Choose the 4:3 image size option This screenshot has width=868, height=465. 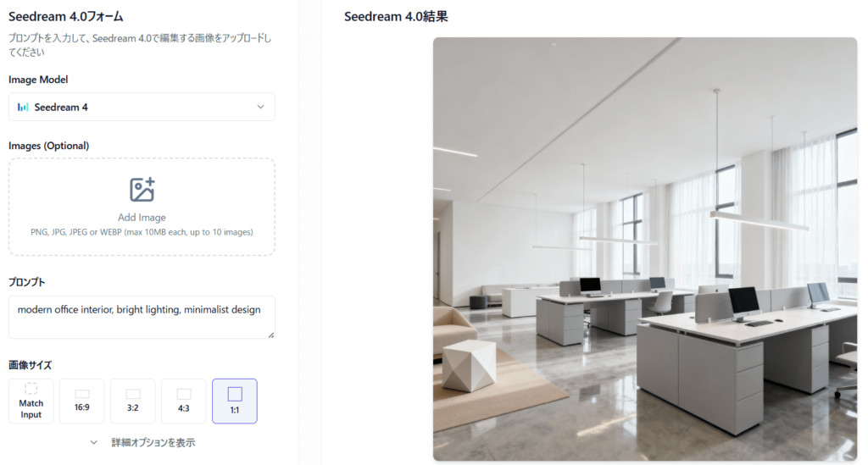(184, 401)
